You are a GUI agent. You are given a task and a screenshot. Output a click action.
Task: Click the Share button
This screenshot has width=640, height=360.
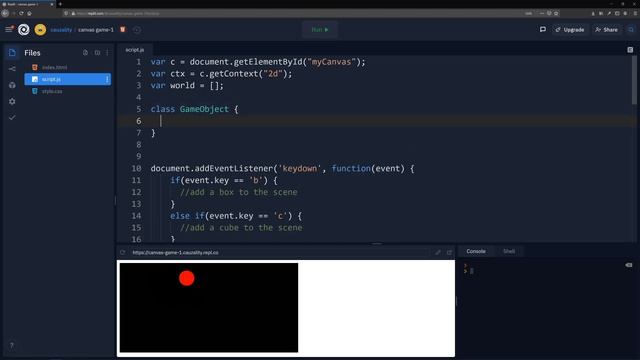pyautogui.click(x=607, y=30)
